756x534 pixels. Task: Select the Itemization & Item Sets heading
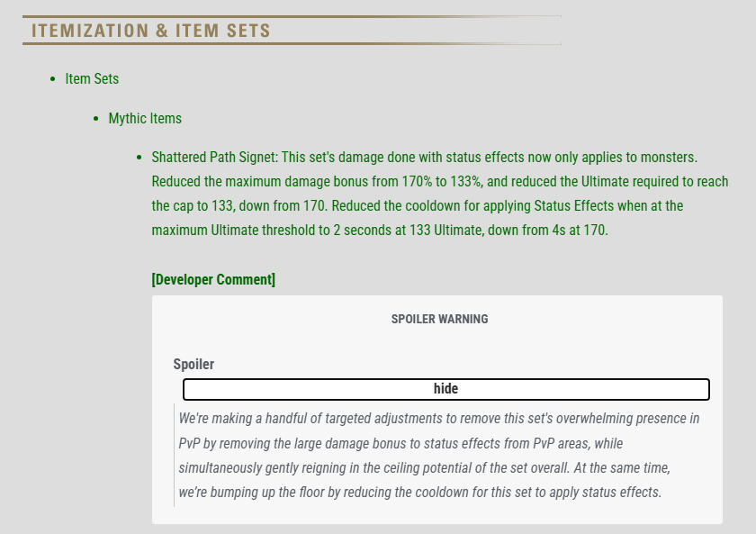151,31
